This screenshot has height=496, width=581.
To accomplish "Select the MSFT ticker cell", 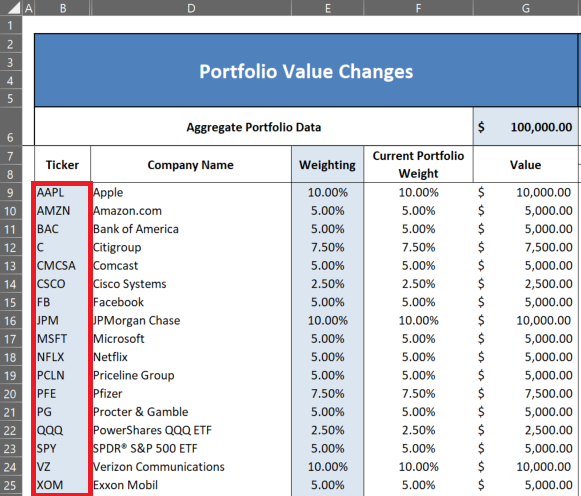I will point(62,339).
